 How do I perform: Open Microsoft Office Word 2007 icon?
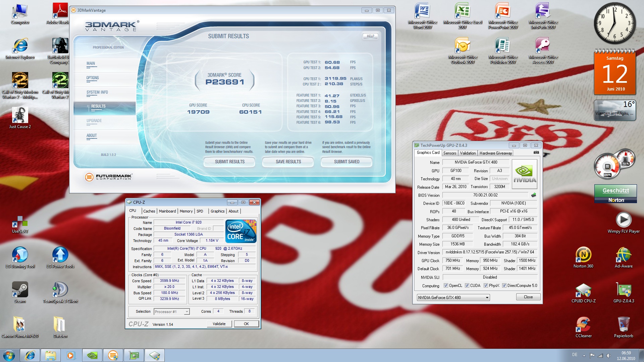point(423,16)
